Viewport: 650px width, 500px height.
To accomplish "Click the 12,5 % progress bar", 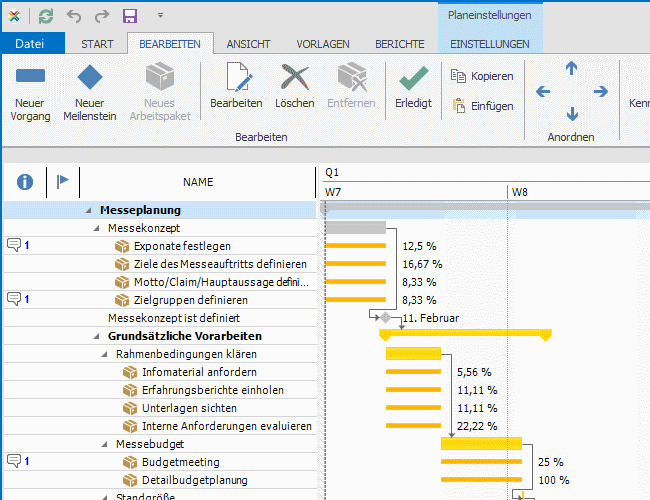I will (x=356, y=246).
